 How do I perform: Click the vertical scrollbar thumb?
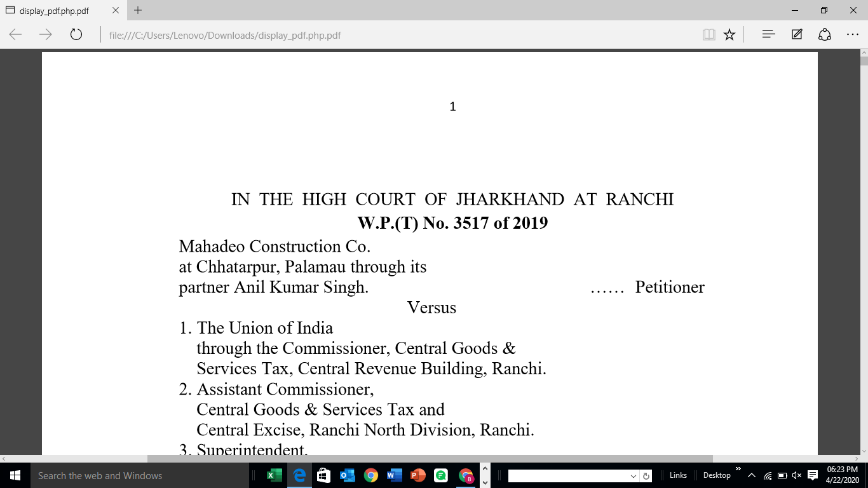click(x=864, y=62)
